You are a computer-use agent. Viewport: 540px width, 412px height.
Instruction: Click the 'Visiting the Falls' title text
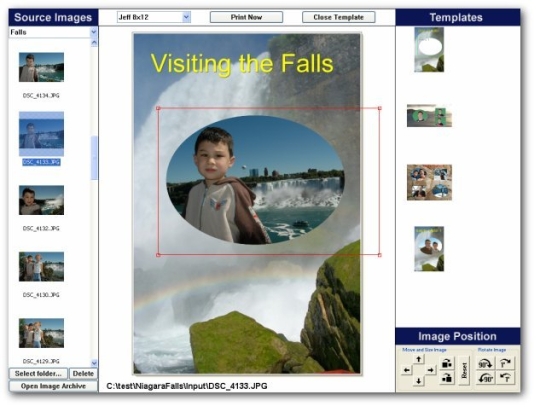242,64
